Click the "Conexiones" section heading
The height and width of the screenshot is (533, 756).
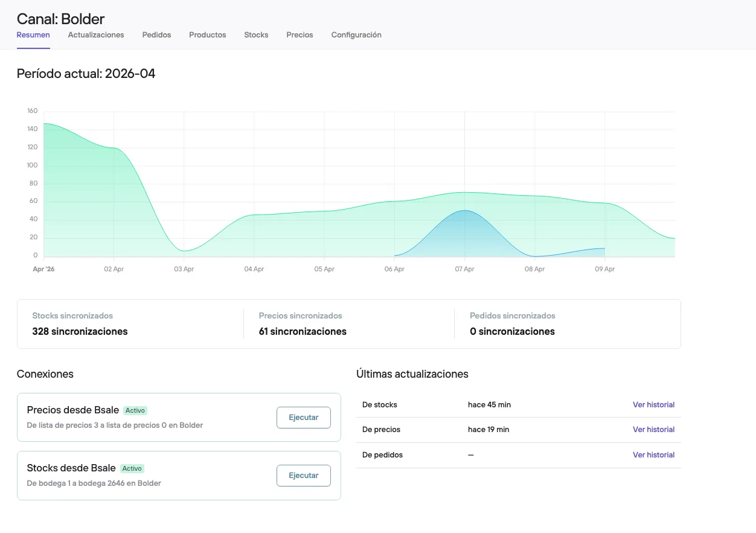tap(45, 374)
